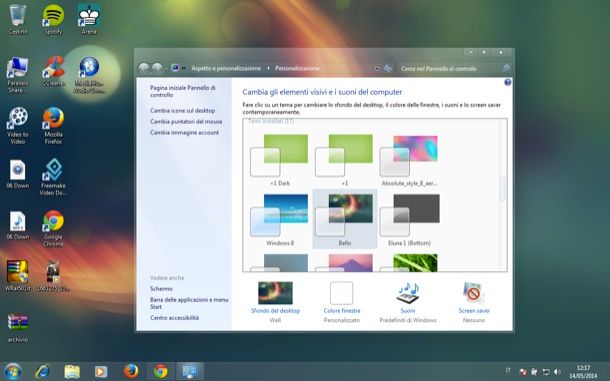This screenshot has width=610, height=381.
Task: Open the Screen saver icon
Action: pyautogui.click(x=473, y=293)
